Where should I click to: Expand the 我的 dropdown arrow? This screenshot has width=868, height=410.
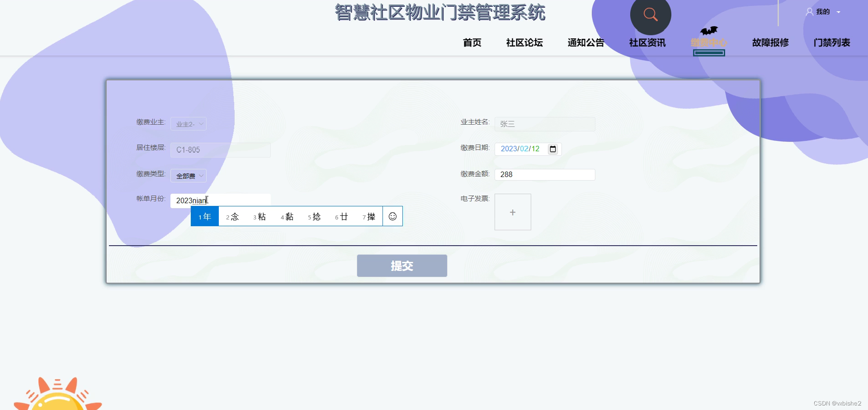tap(839, 12)
